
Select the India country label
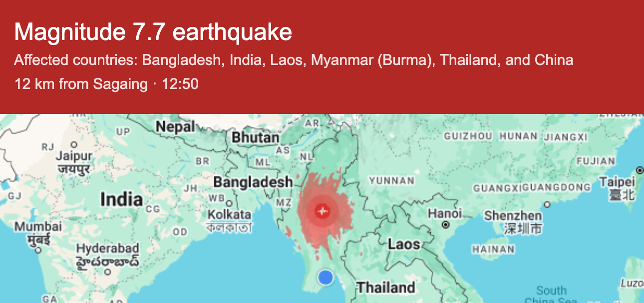click(x=121, y=199)
